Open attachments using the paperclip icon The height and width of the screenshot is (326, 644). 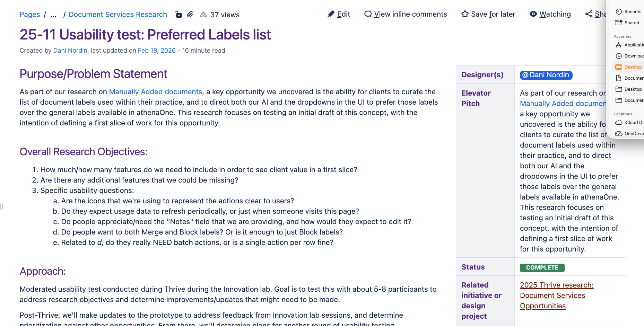point(190,15)
